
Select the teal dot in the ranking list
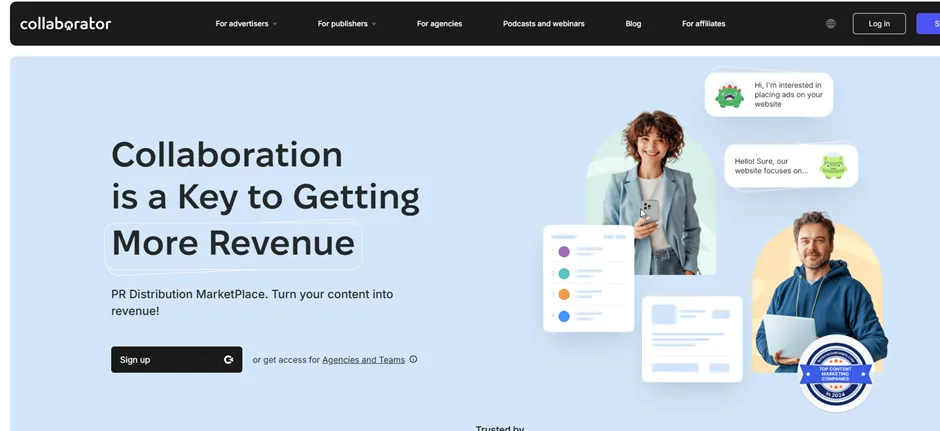tap(564, 273)
